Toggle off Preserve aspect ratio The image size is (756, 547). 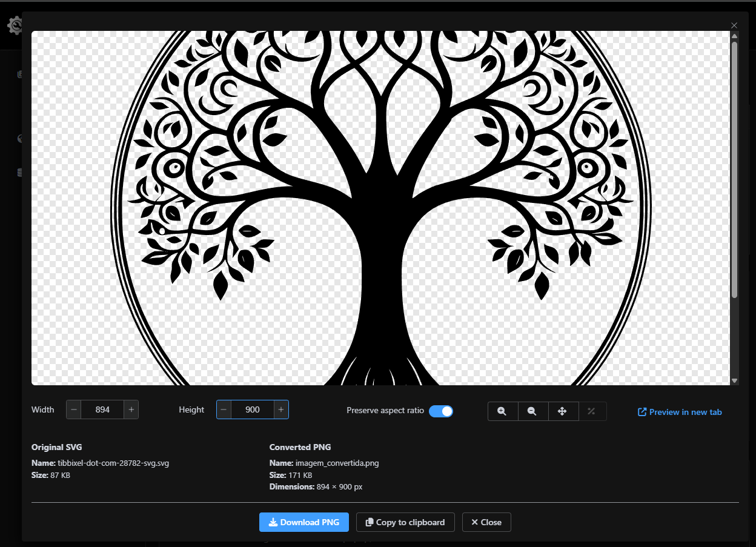(x=441, y=411)
